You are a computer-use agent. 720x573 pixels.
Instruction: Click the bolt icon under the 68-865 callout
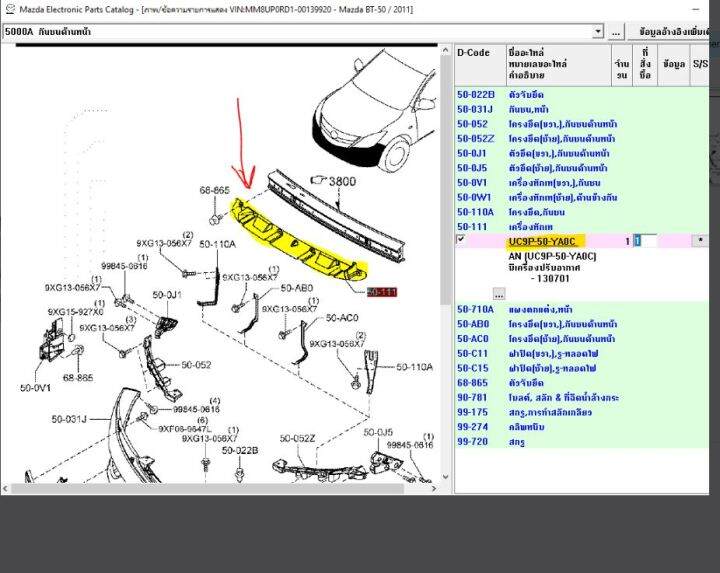point(215,217)
